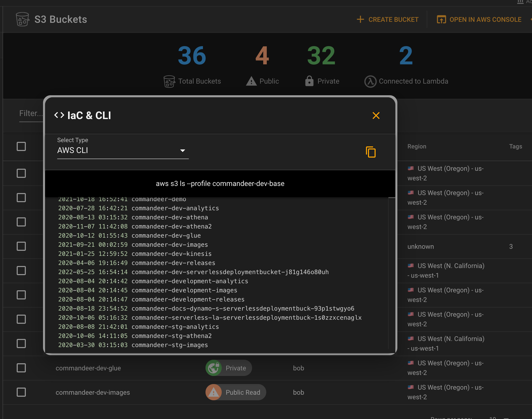This screenshot has width=532, height=419.
Task: Click the Open in AWS Console icon
Action: pos(441,20)
